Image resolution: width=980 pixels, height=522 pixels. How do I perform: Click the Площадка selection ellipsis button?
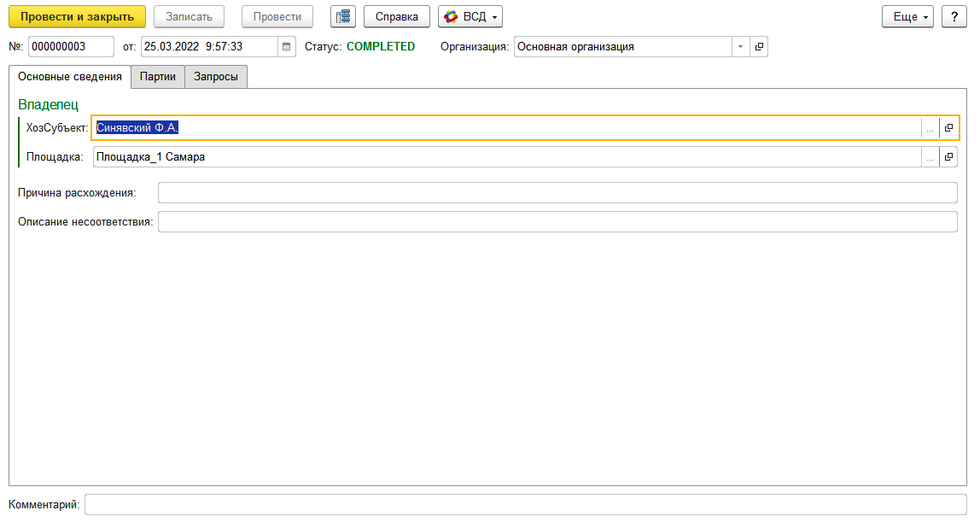pyautogui.click(x=930, y=157)
